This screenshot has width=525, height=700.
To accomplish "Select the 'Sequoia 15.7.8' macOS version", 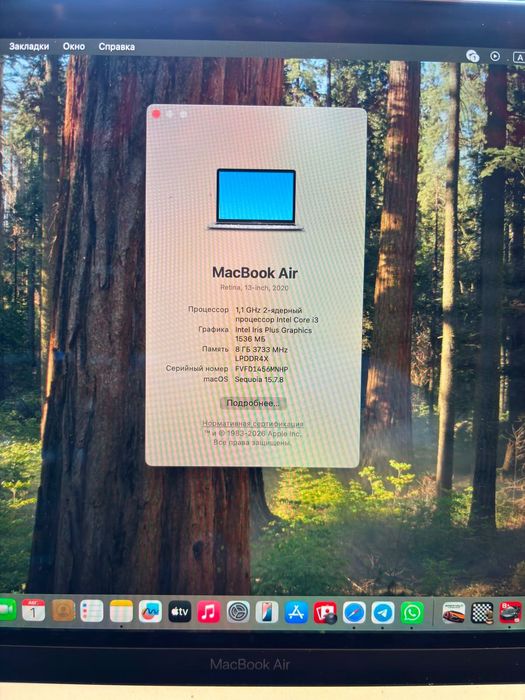I will [x=259, y=379].
